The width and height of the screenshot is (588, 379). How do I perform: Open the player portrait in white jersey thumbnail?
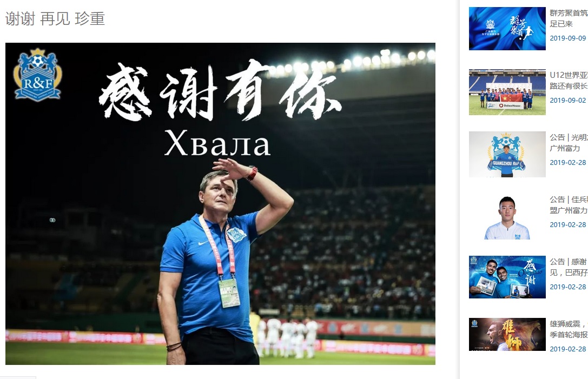click(507, 216)
